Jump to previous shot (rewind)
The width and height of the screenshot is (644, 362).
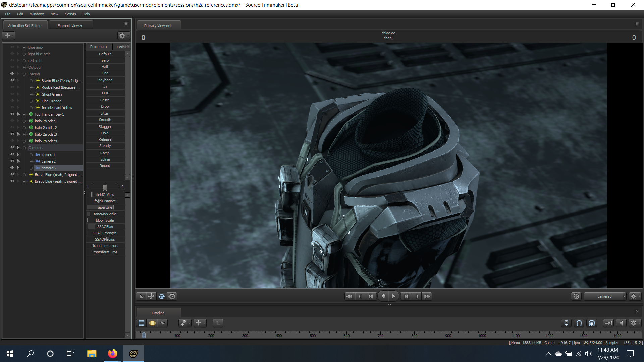pyautogui.click(x=349, y=296)
